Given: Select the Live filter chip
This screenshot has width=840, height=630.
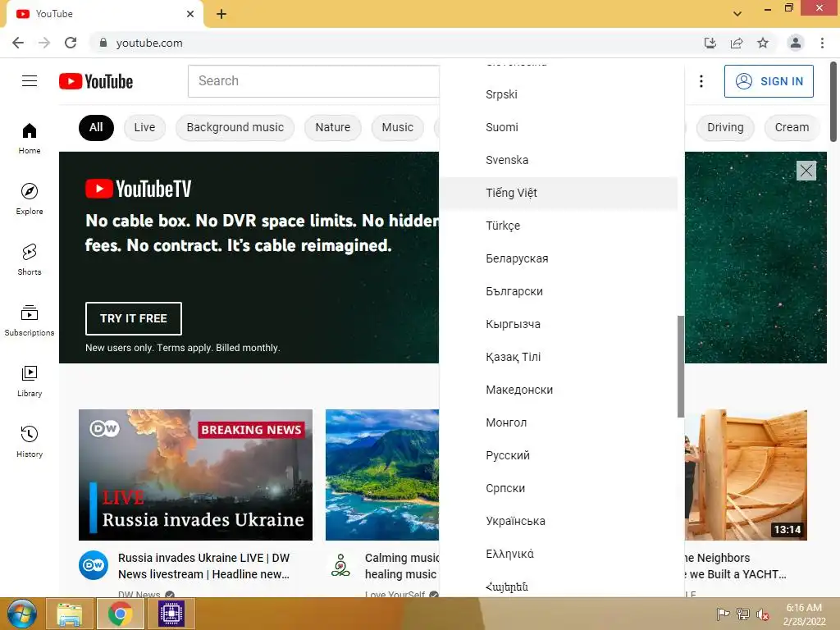Looking at the screenshot, I should pyautogui.click(x=144, y=127).
